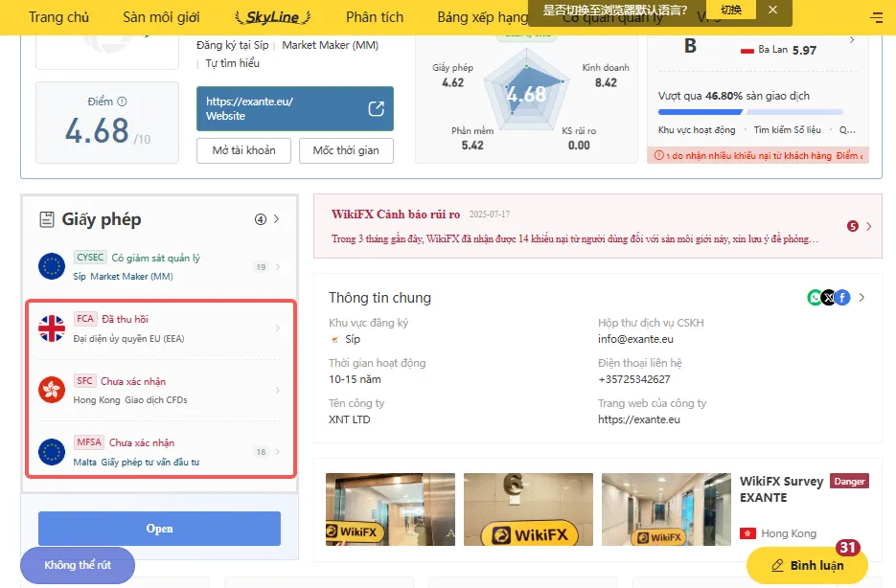This screenshot has width=896, height=588.
Task: Click the blue ranking progress bar
Action: click(x=750, y=112)
